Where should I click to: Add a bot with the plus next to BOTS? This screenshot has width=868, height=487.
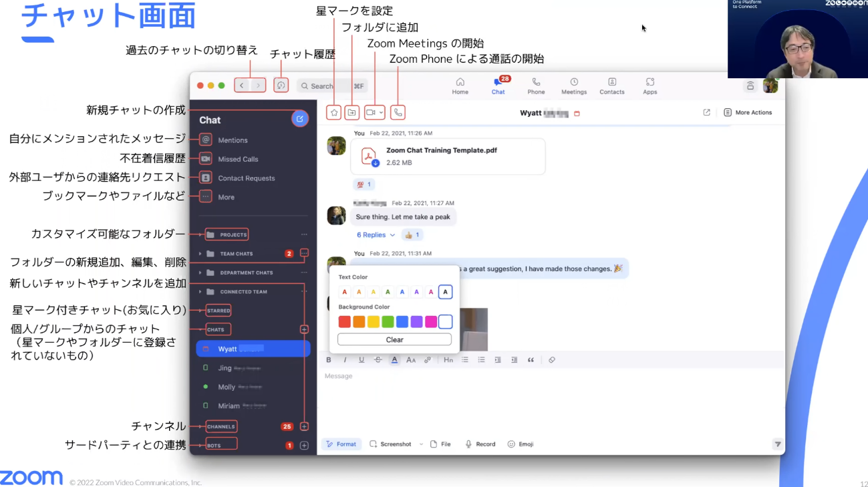coord(304,446)
